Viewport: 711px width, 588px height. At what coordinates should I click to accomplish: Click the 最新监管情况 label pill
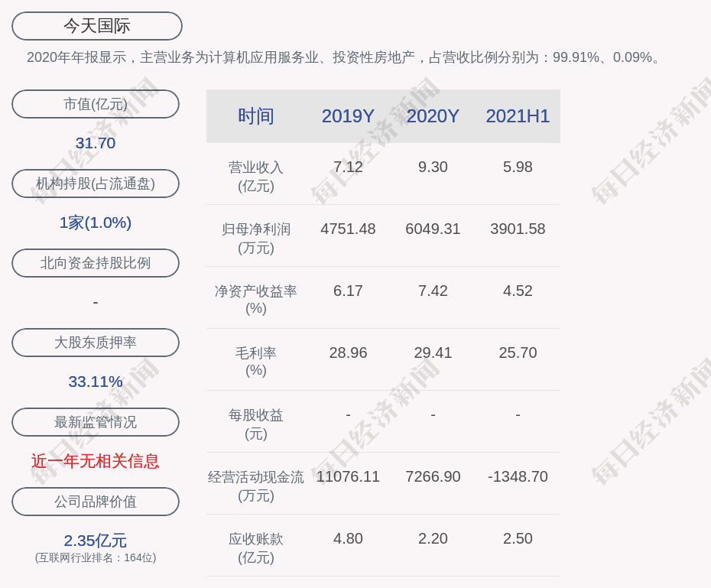96,422
